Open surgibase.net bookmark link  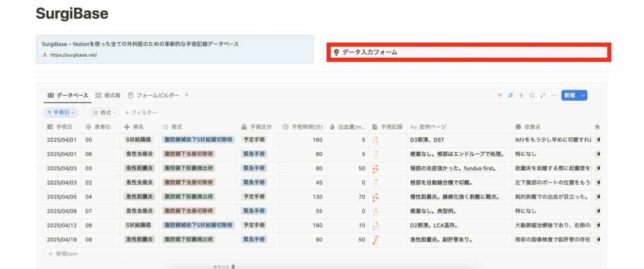pos(175,49)
